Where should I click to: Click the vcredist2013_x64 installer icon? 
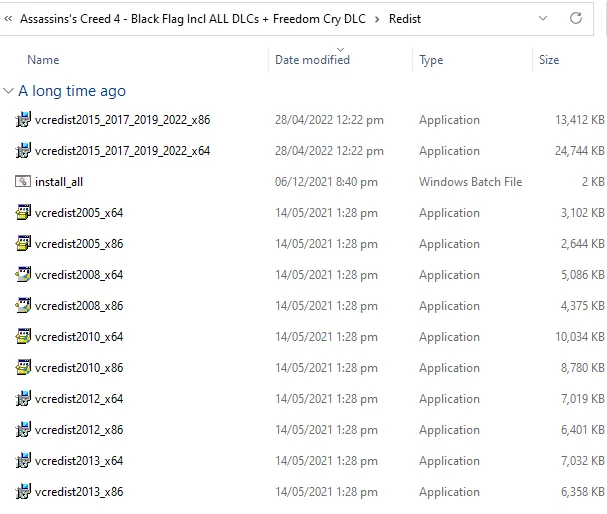[23, 460]
